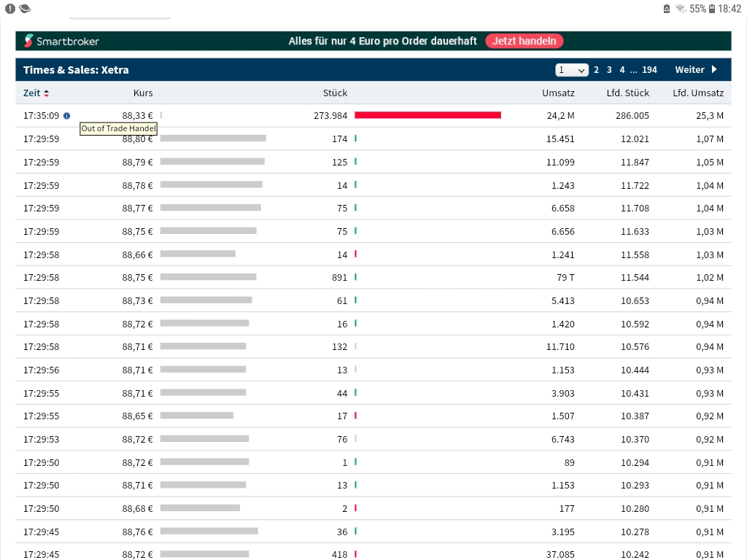Open the Smartbroker logo icon
The height and width of the screenshot is (560, 747).
[28, 41]
